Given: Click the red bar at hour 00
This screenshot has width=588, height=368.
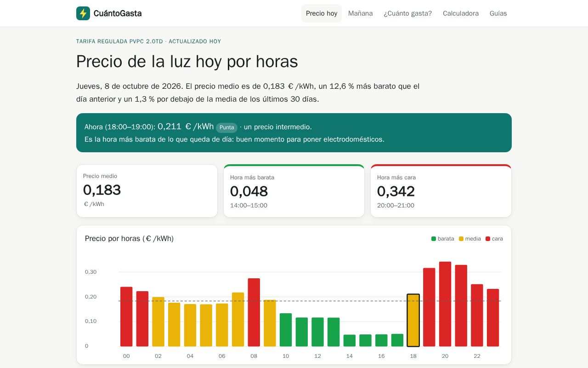Looking at the screenshot, I should (126, 316).
